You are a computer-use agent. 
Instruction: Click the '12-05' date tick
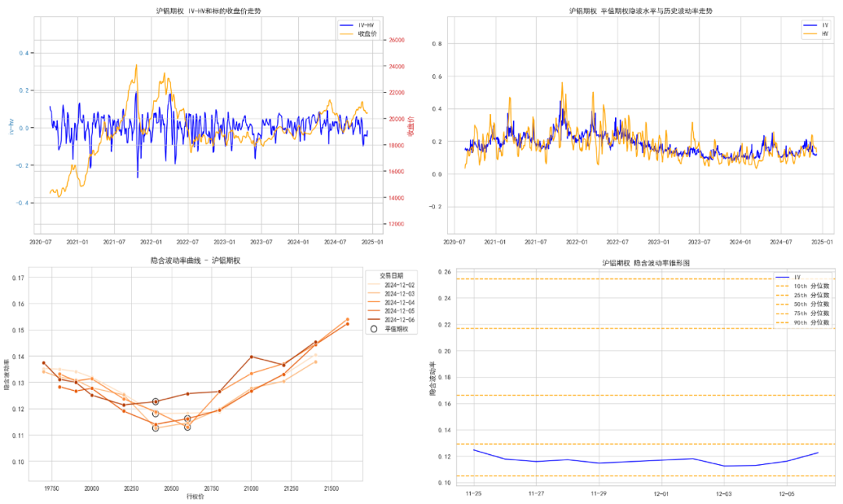coord(786,493)
